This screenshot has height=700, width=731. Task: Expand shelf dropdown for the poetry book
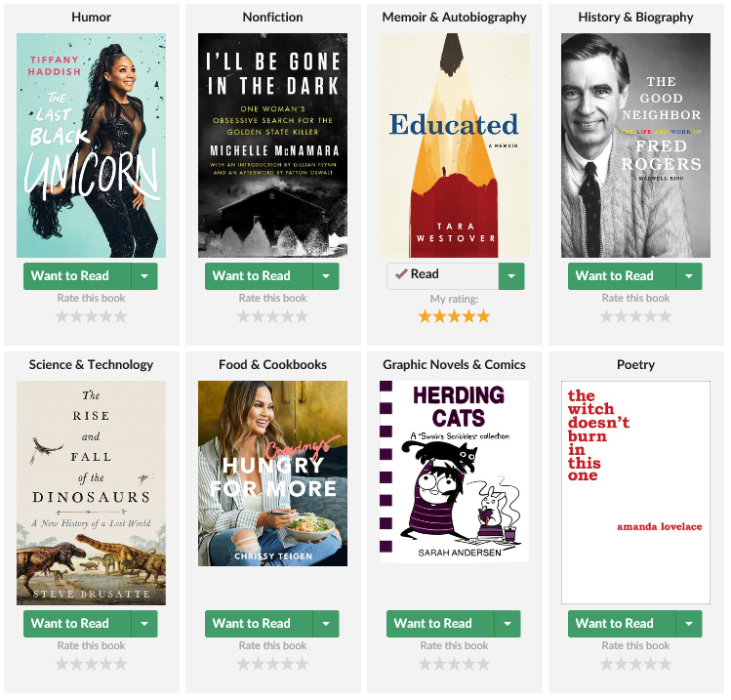coord(689,624)
